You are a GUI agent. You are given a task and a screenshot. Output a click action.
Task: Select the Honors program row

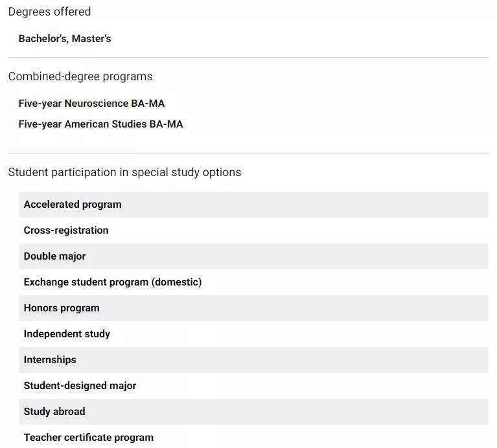coord(253,308)
